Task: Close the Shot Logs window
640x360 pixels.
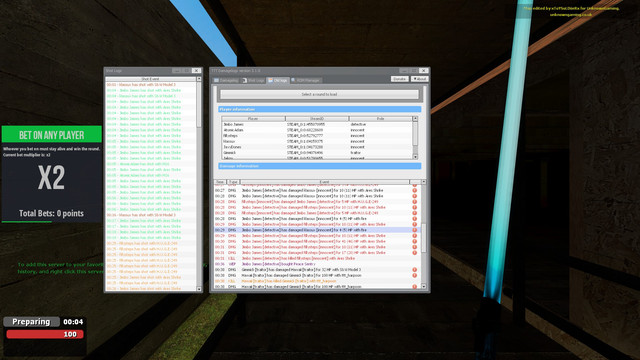Action: pos(196,71)
